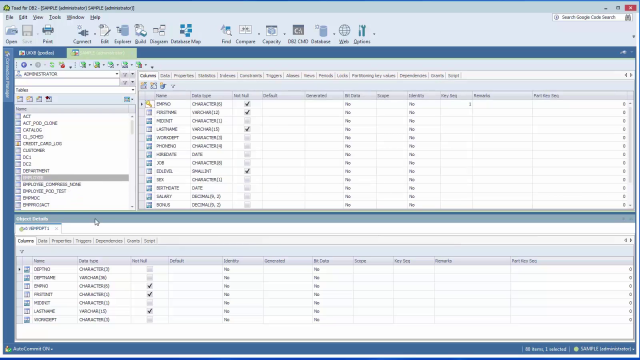640x360 pixels.
Task: Toggle Not Null checkbox for LASTNAME in upper grid
Action: point(247,129)
